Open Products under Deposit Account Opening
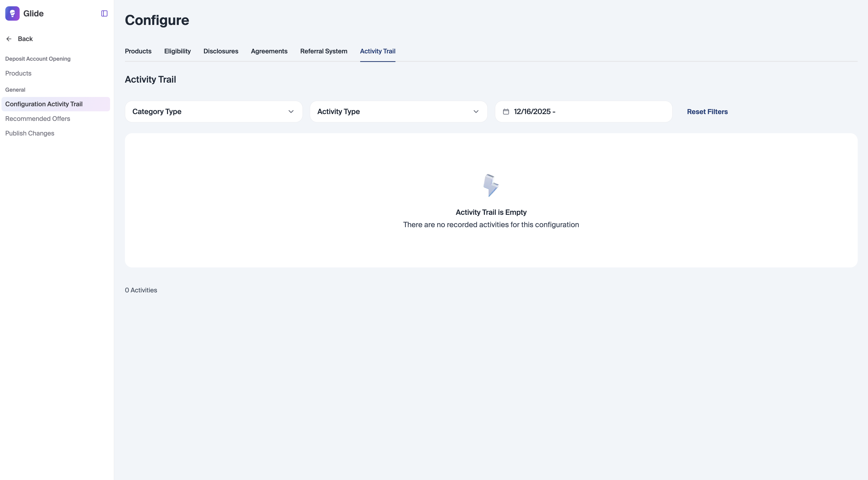 18,73
